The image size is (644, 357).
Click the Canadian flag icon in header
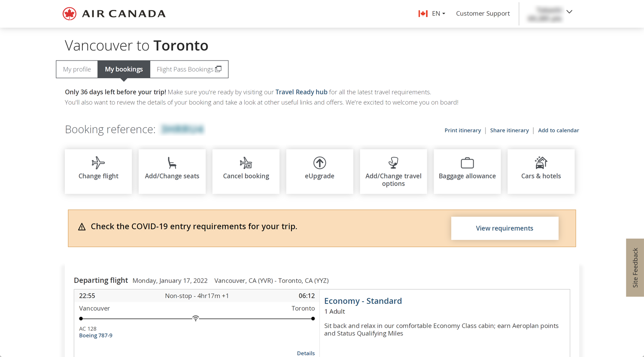tap(423, 14)
